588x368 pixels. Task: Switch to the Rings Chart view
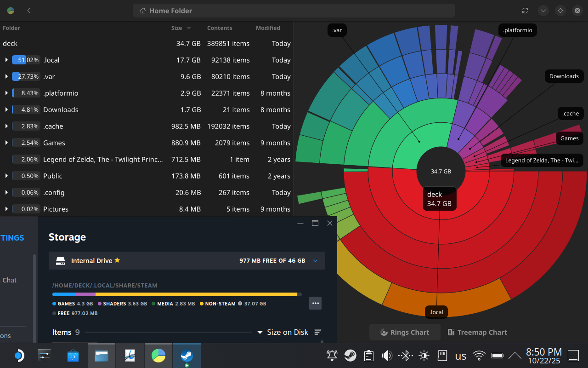[405, 332]
